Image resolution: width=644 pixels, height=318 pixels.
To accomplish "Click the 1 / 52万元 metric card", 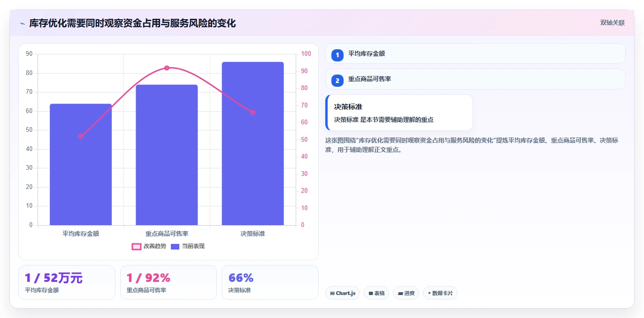I will [x=67, y=282].
